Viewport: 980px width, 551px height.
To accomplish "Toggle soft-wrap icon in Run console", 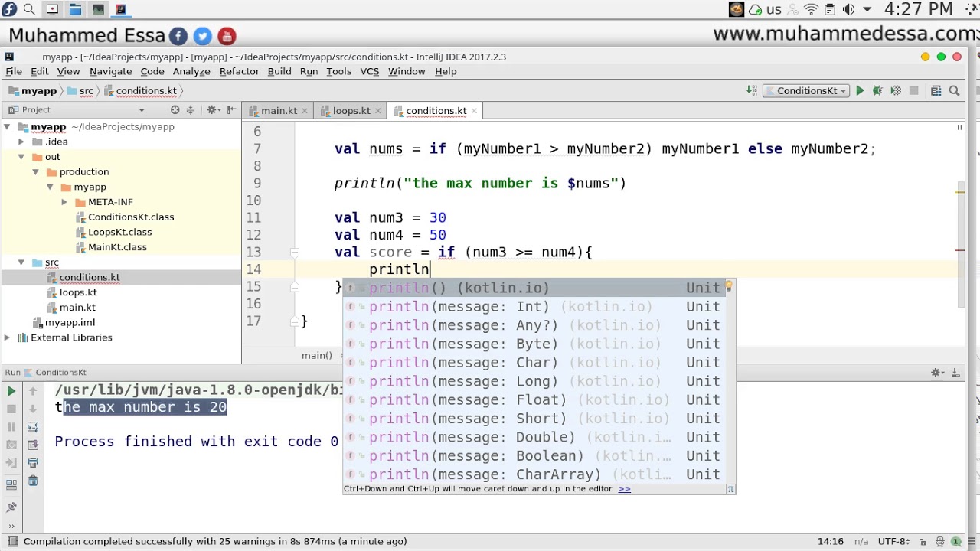I will point(33,427).
